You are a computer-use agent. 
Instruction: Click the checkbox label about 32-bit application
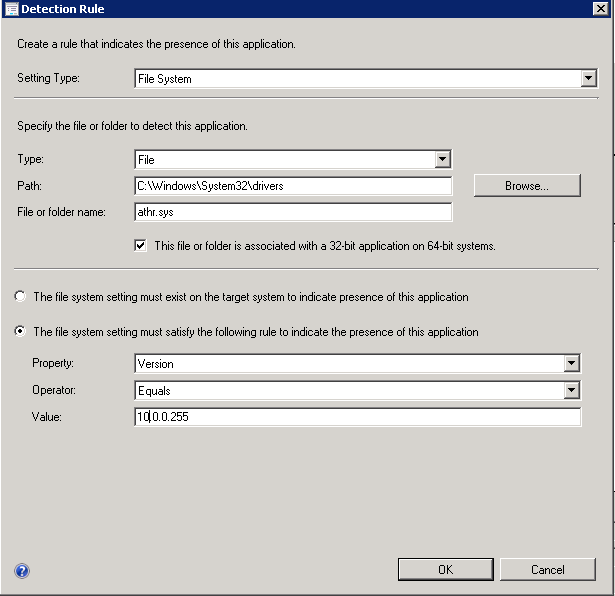point(325,245)
